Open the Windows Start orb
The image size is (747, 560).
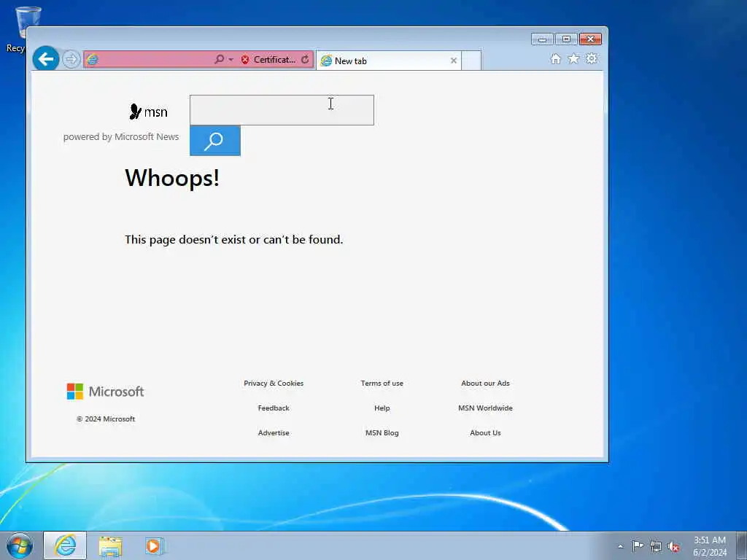point(20,545)
